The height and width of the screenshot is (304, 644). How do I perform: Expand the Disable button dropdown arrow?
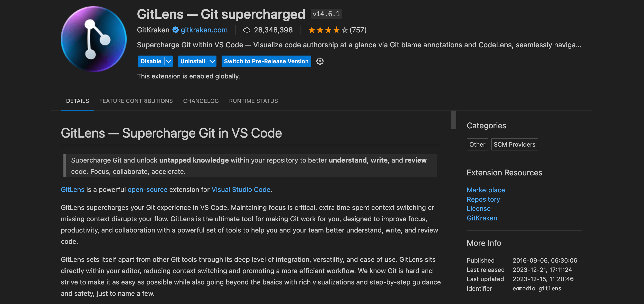click(169, 61)
